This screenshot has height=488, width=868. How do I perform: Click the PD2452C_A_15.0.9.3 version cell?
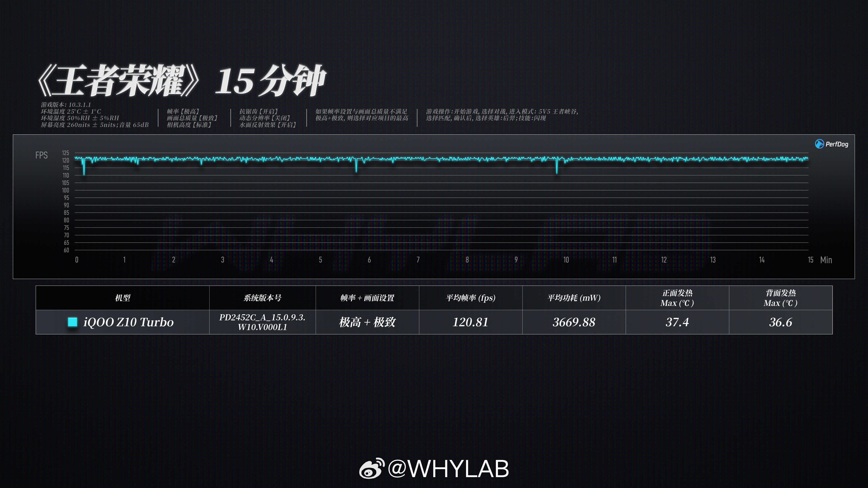tap(262, 322)
